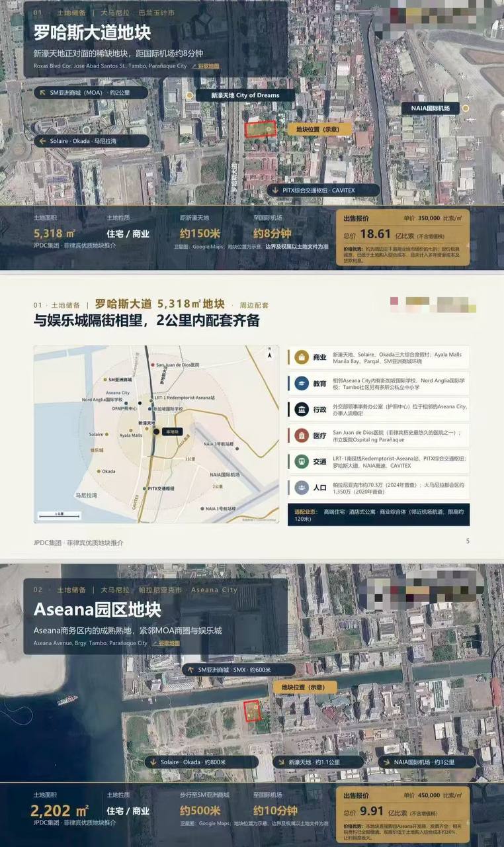
Task: Click the 行政 government building icon
Action: point(301,409)
